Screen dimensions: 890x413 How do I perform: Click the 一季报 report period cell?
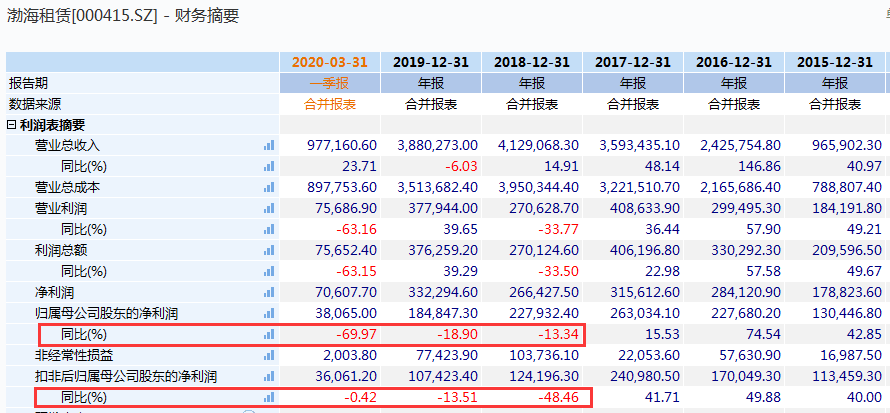tap(330, 83)
